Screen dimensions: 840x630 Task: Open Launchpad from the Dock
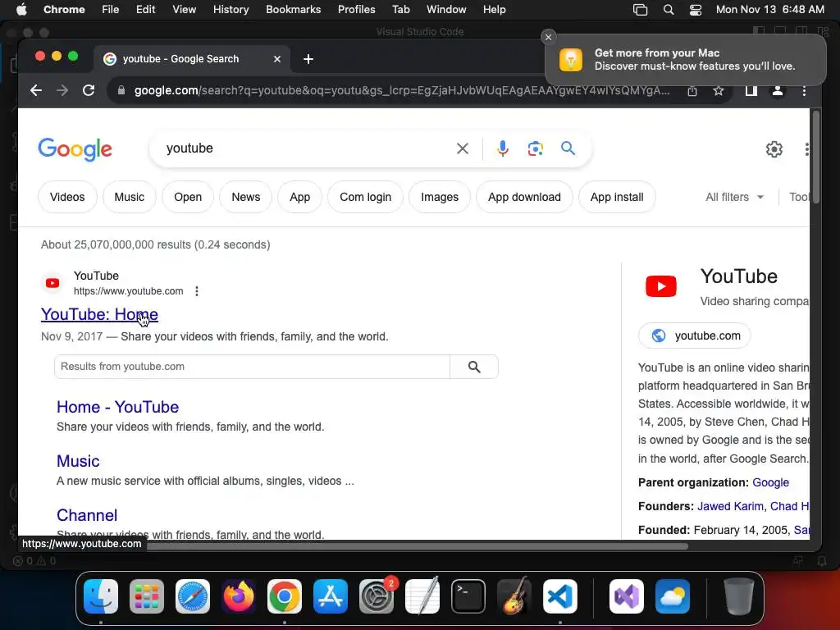pos(147,596)
